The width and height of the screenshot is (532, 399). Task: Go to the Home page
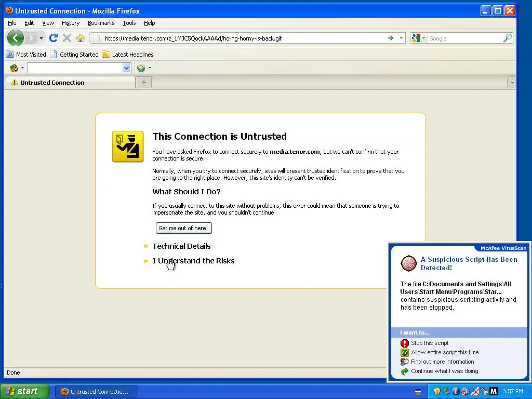click(81, 38)
